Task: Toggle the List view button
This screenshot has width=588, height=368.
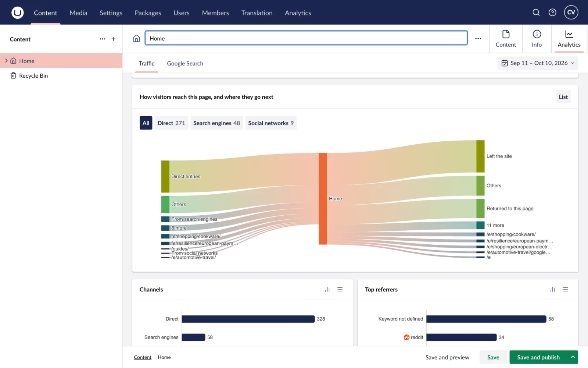Action: 563,97
